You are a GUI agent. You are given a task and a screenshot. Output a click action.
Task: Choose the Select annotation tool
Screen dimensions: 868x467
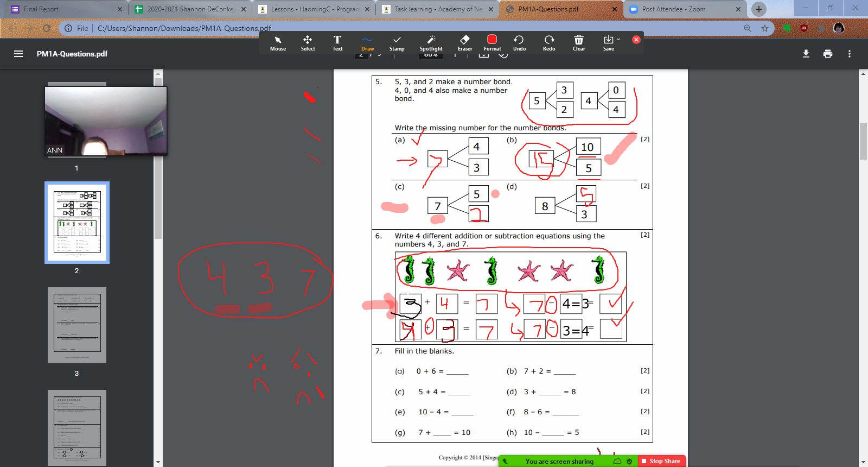coord(308,43)
